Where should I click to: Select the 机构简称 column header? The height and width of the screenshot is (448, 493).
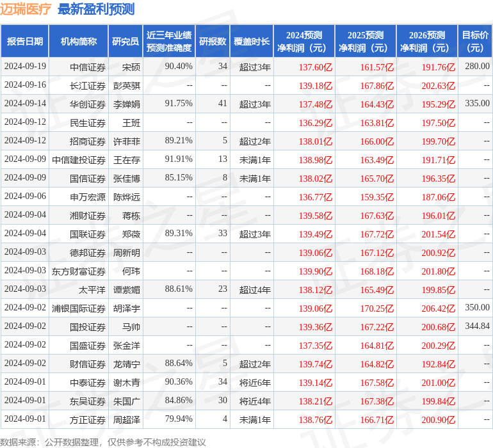79,42
